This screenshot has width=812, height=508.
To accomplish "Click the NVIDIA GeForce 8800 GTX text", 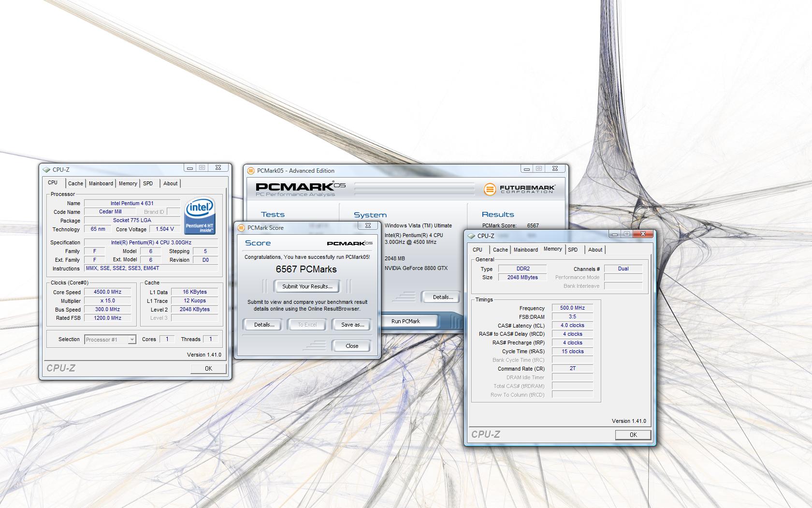I will point(416,268).
